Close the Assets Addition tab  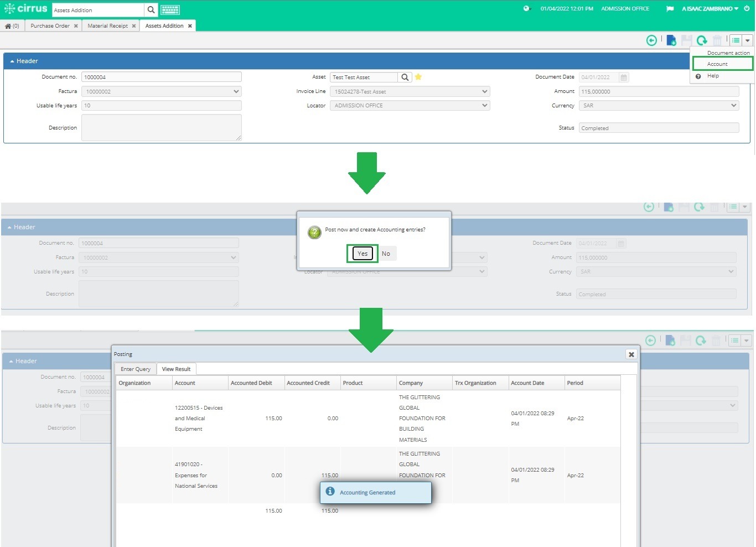point(190,26)
